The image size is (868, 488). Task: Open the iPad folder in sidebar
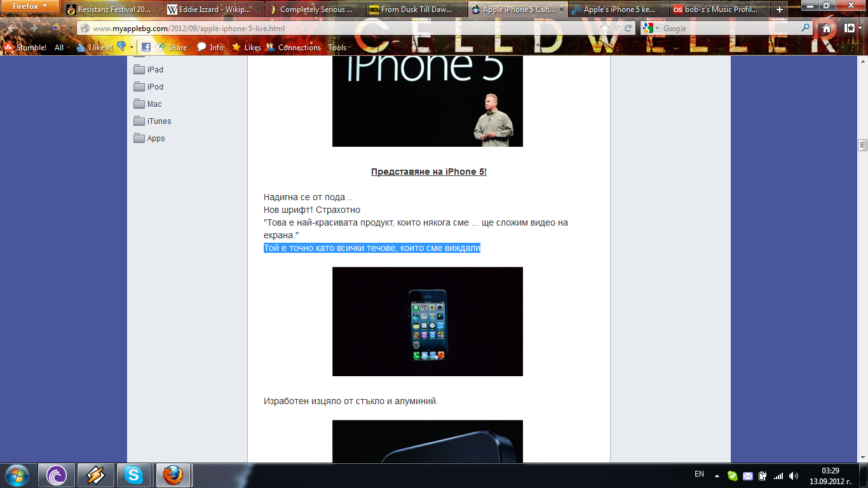point(149,70)
